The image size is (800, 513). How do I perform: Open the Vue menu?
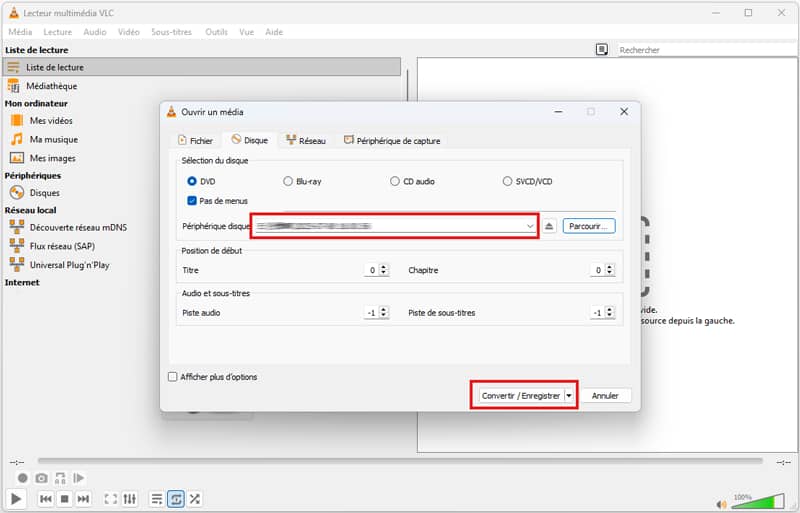(246, 32)
